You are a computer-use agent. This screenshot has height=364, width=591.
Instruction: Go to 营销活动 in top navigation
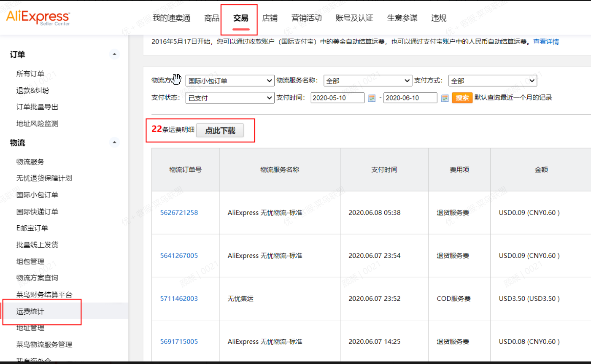click(x=307, y=18)
